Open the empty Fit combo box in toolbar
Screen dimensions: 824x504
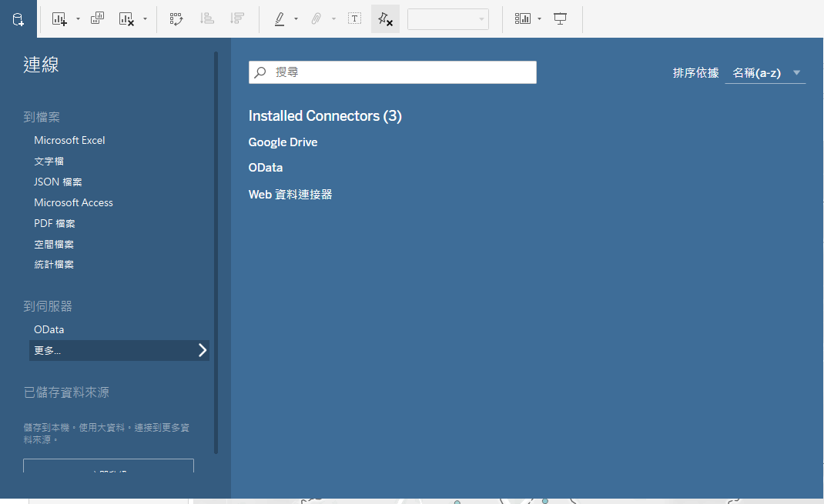click(x=447, y=19)
